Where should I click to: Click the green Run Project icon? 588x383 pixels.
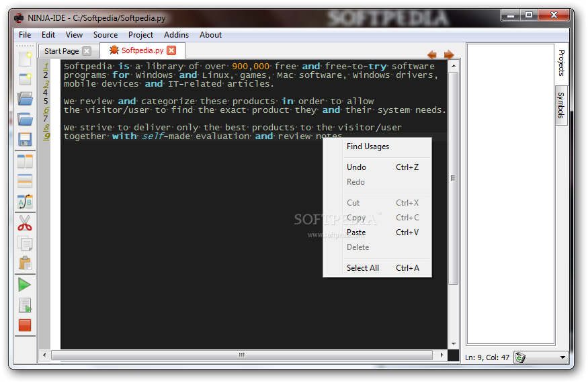point(25,285)
